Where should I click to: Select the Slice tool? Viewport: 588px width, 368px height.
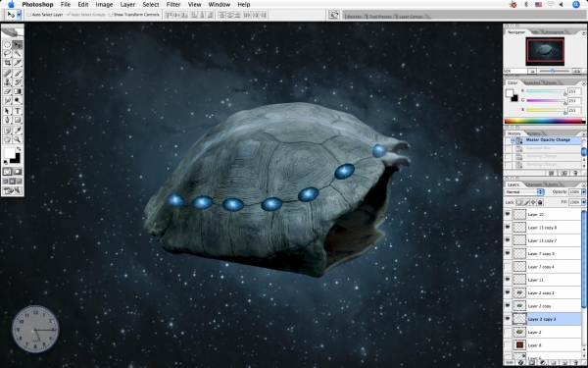tap(18, 63)
